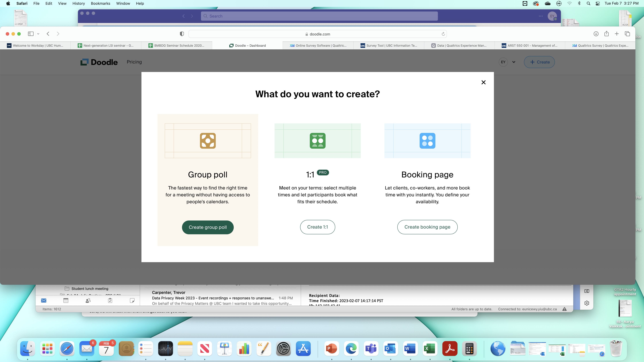
Task: Switch to Survey Tool UBC Information tab
Action: pyautogui.click(x=389, y=46)
